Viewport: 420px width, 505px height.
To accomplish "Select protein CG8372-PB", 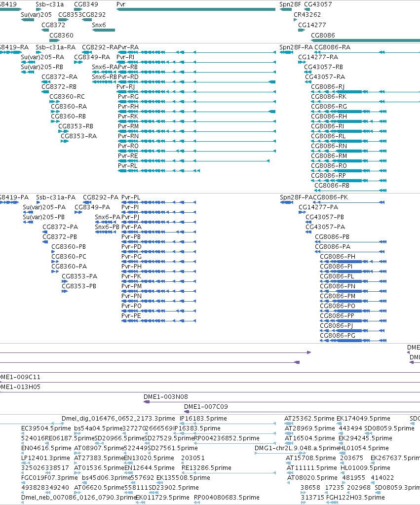I will click(x=45, y=241).
